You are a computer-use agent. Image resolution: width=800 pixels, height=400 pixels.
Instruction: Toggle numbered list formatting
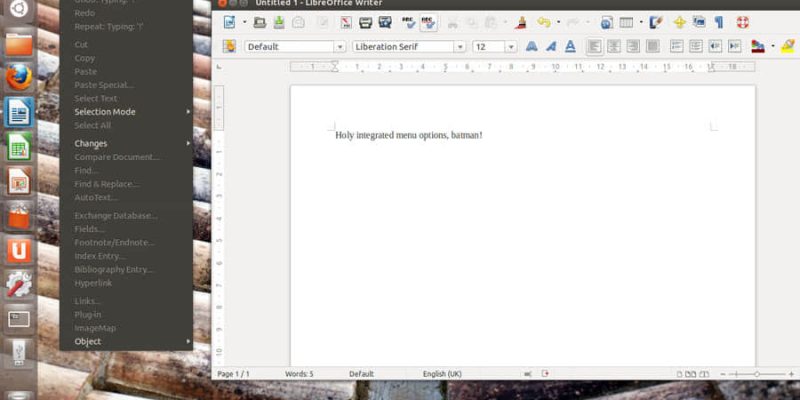[x=677, y=46]
